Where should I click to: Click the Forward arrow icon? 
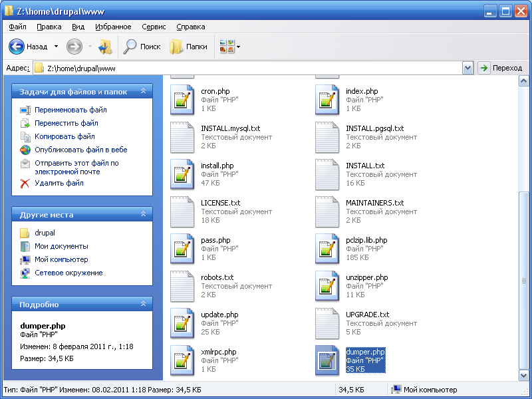point(74,47)
